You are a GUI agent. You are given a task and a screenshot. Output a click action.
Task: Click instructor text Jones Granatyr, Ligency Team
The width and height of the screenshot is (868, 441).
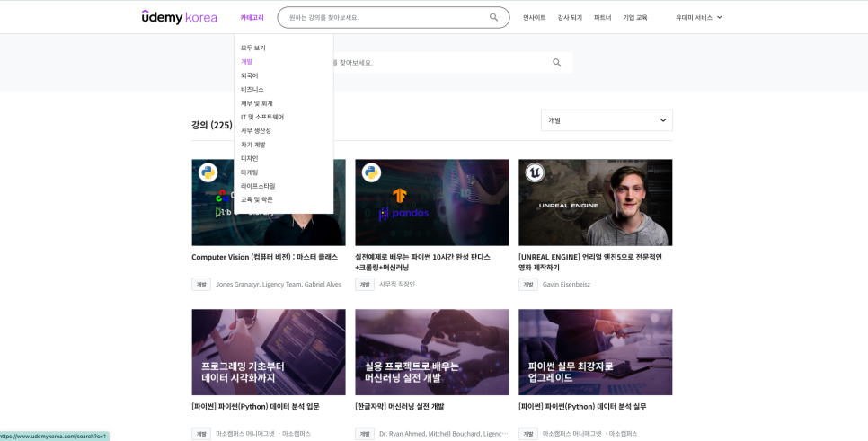point(279,285)
